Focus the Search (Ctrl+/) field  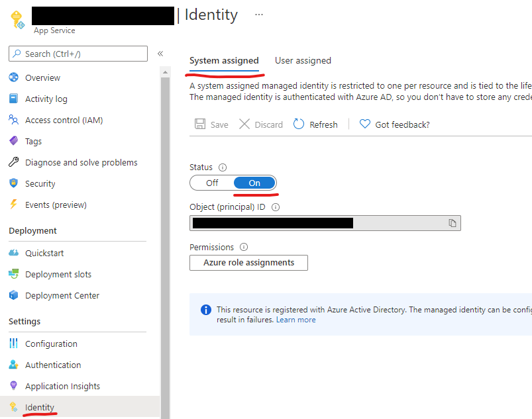78,54
